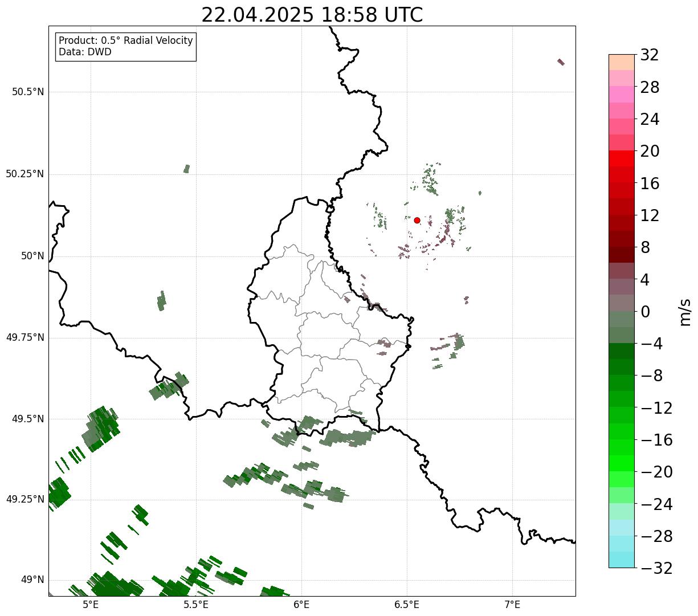Click the colorbar value 4
Image resolution: width=698 pixels, height=616 pixels.
[x=645, y=280]
